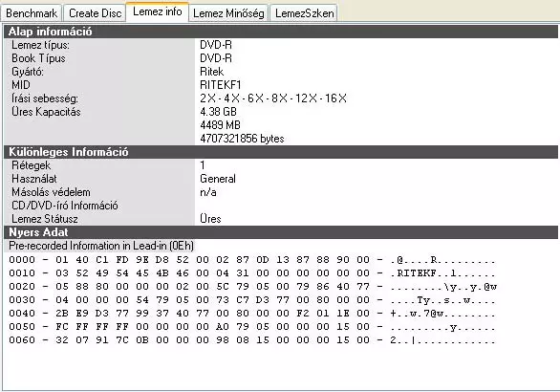Click the Alap információ section header
The image size is (560, 392).
click(x=281, y=32)
